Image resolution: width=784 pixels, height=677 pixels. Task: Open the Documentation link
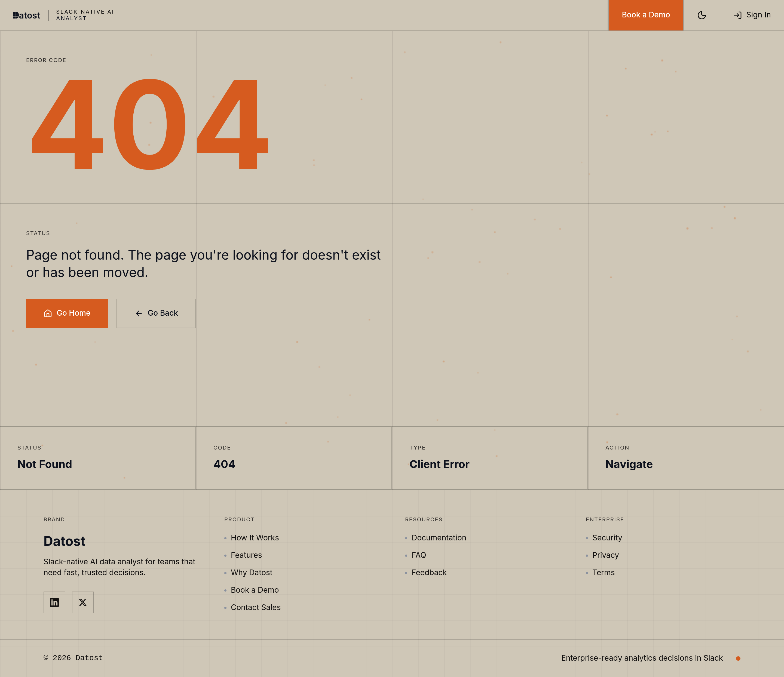click(x=439, y=538)
